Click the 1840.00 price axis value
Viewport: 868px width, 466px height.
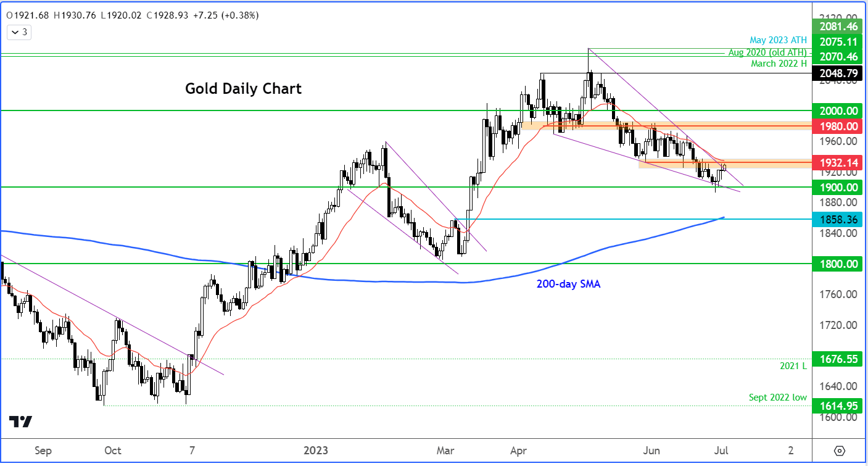[840, 233]
